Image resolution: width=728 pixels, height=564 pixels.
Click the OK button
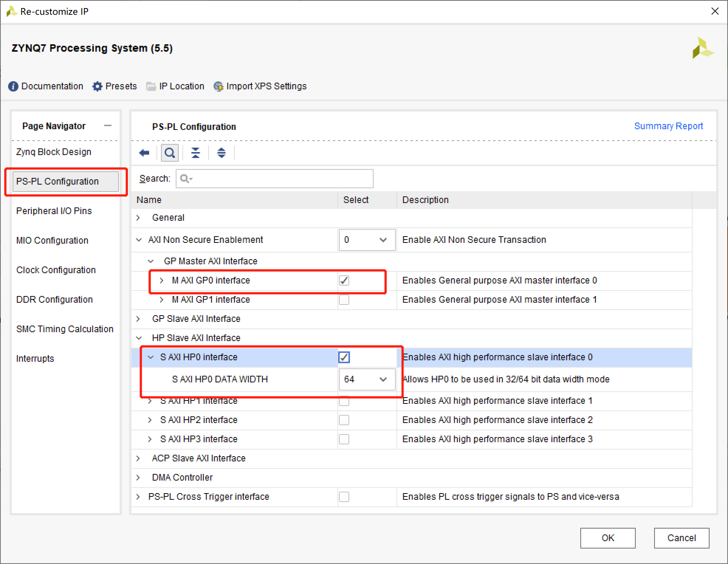point(608,538)
